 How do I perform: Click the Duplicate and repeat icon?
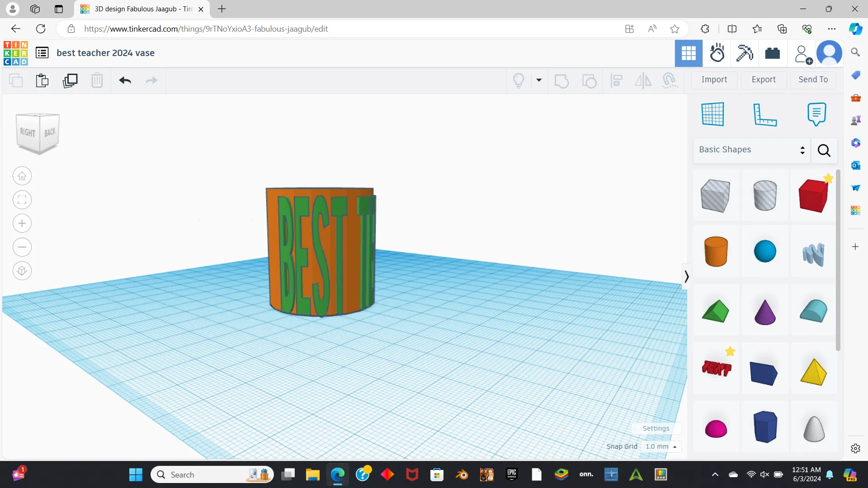coord(70,80)
